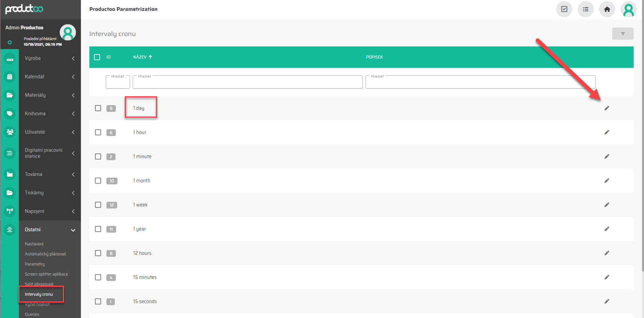
Task: Click the filter funnel button
Action: coord(623,34)
